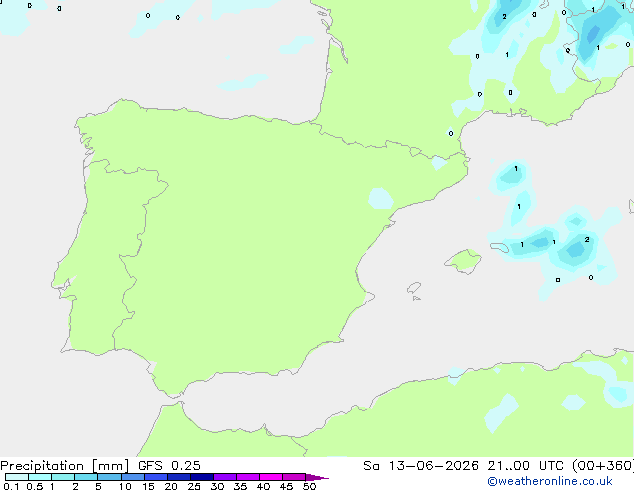Choose the 35–40 mm purple legend swatch
The image size is (634, 490).
point(248,477)
